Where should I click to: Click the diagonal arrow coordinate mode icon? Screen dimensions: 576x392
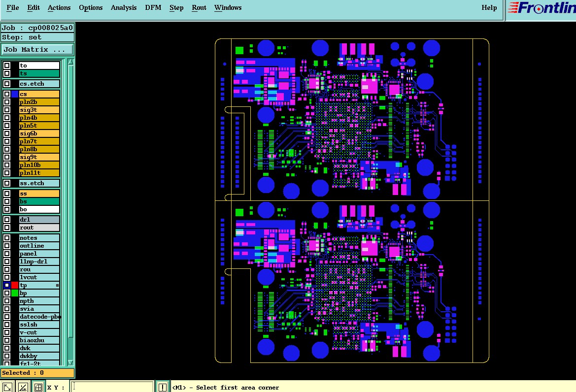coord(7,387)
